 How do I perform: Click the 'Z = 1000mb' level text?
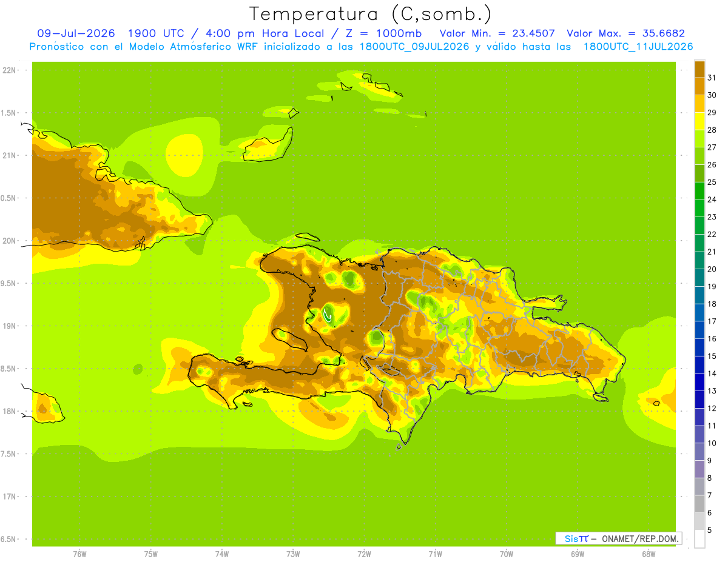click(382, 34)
